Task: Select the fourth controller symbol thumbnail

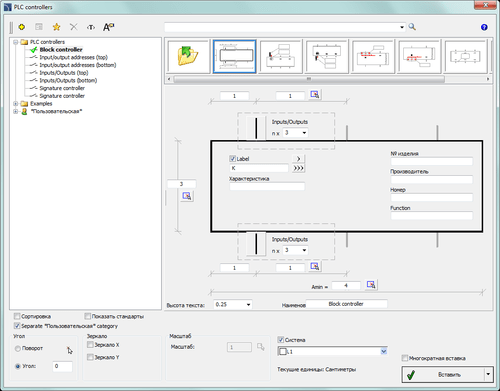Action: click(x=327, y=56)
